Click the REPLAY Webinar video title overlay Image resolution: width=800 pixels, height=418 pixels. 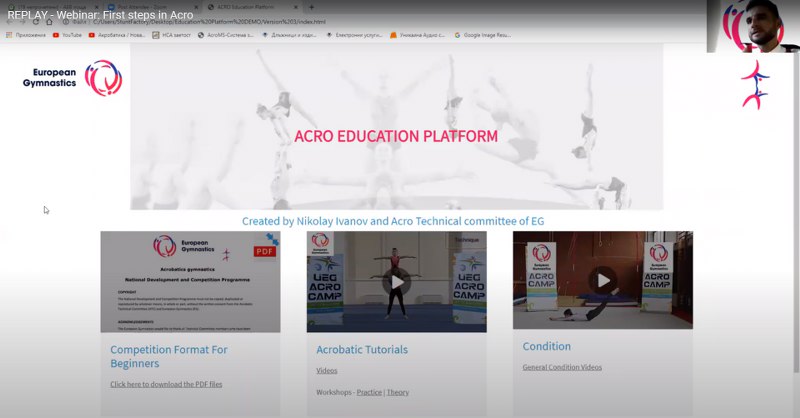101,15
